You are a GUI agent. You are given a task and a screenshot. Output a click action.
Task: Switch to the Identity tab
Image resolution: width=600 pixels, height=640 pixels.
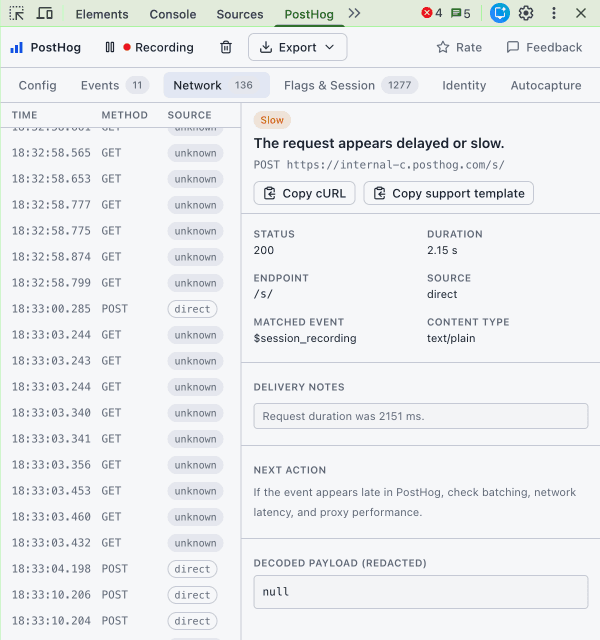[x=464, y=85]
